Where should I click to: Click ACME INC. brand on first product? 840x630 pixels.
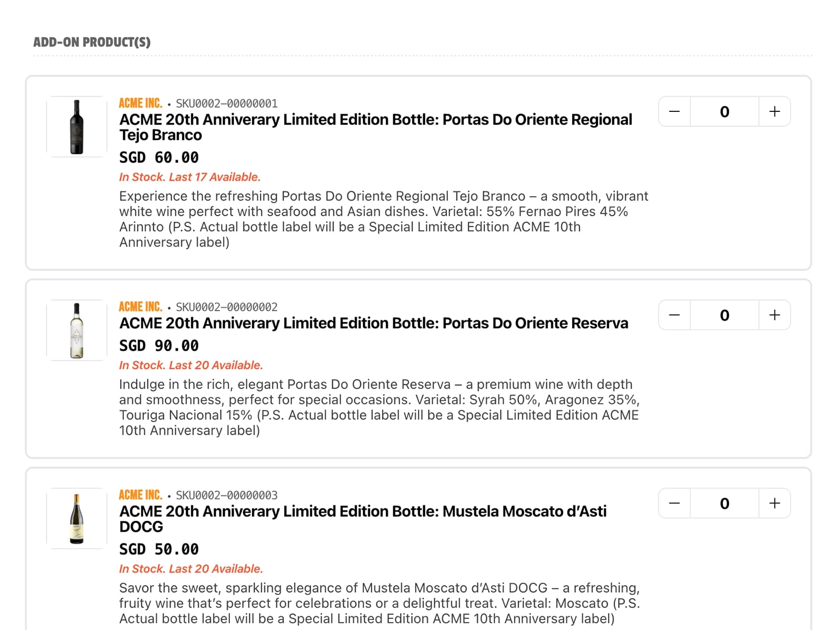(140, 103)
